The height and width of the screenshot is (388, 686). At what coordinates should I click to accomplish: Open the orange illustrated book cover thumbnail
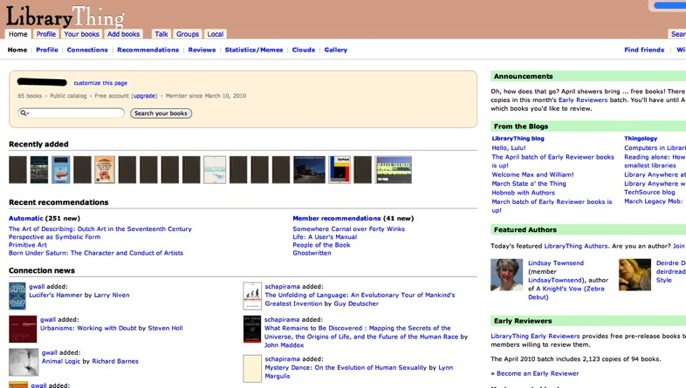(x=105, y=170)
